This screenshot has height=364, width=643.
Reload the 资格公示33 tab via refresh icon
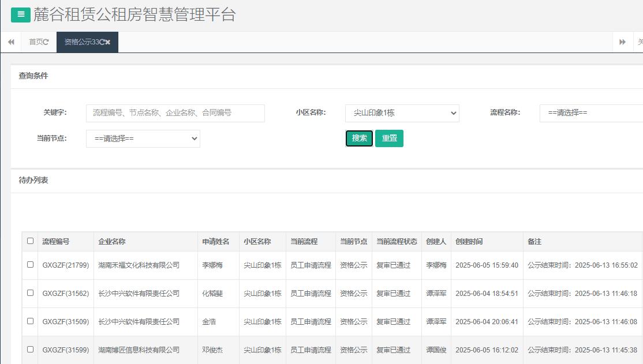click(x=102, y=42)
